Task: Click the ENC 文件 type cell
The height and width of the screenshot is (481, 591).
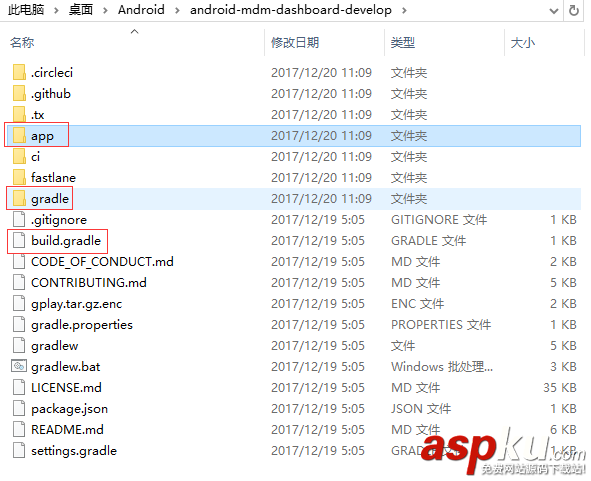Action: [x=418, y=304]
